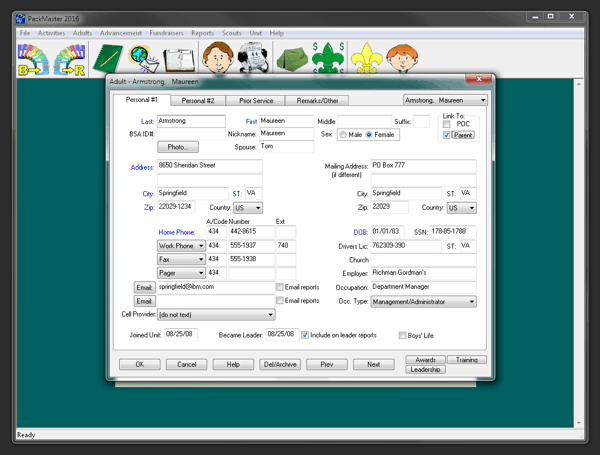Image resolution: width=600 pixels, height=455 pixels.
Task: Select the Personal #1 tab
Action: pyautogui.click(x=142, y=99)
